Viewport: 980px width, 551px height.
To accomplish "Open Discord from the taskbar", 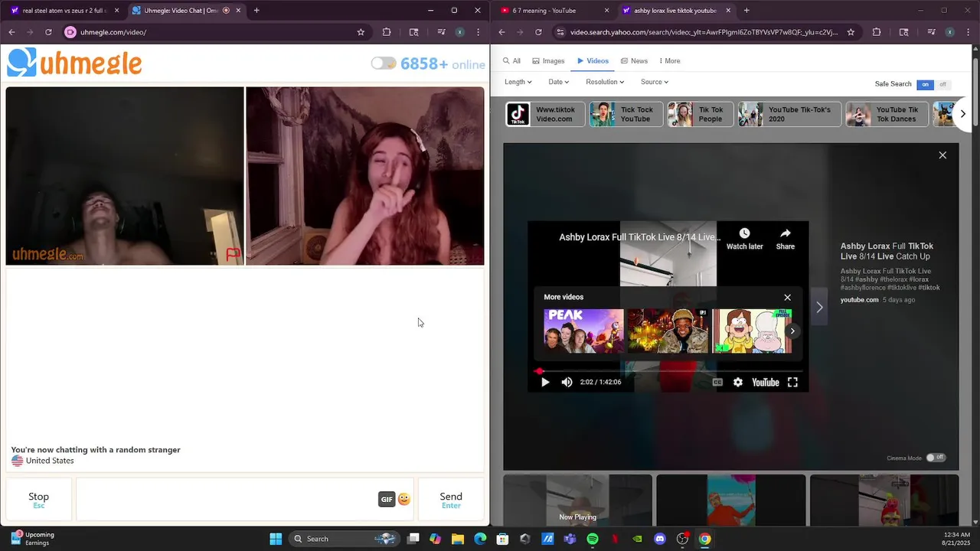I will (660, 539).
